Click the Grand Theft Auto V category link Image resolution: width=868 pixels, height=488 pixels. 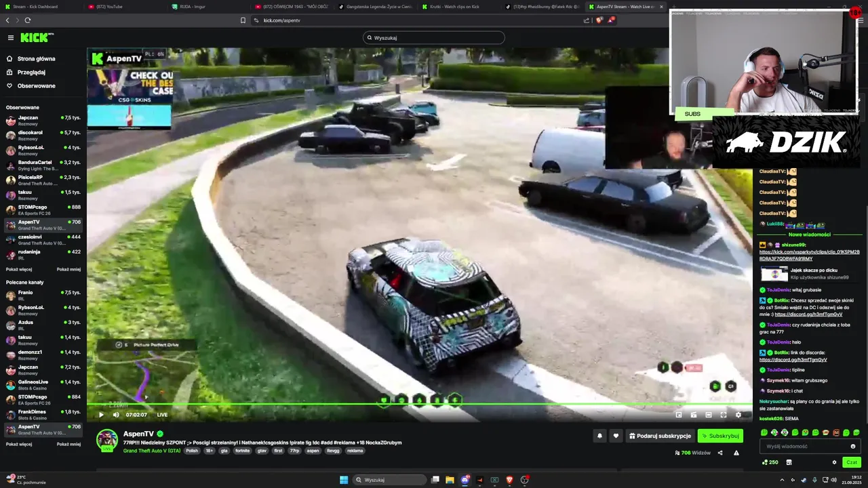(x=152, y=451)
